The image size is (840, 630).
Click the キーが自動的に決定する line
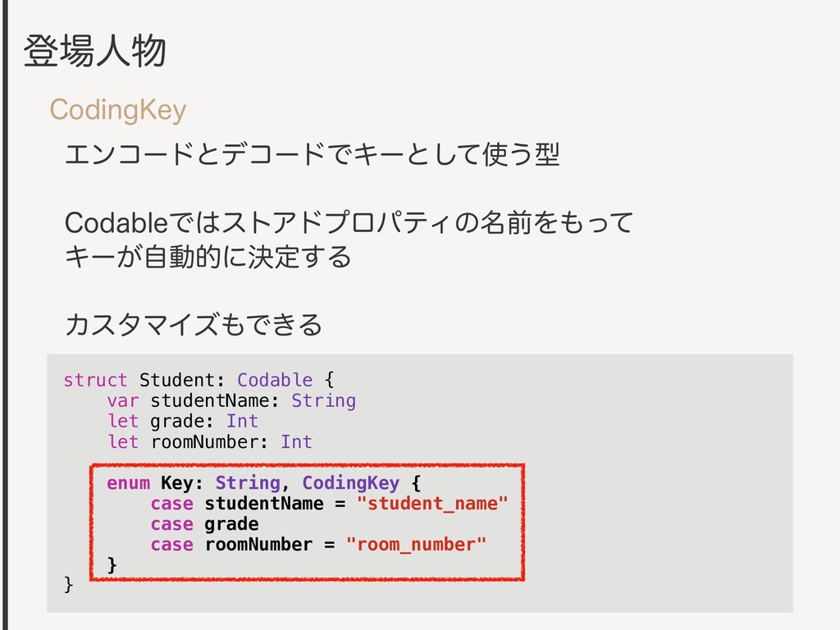coord(208,257)
